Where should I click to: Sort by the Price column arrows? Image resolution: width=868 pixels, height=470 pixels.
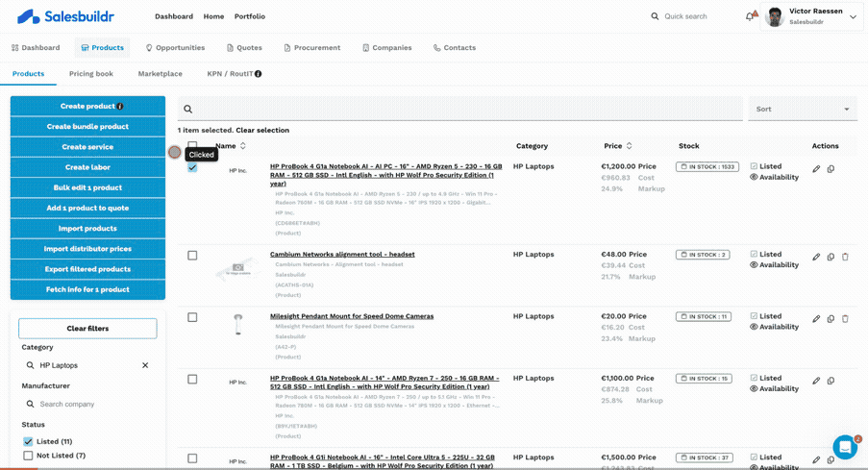click(629, 146)
